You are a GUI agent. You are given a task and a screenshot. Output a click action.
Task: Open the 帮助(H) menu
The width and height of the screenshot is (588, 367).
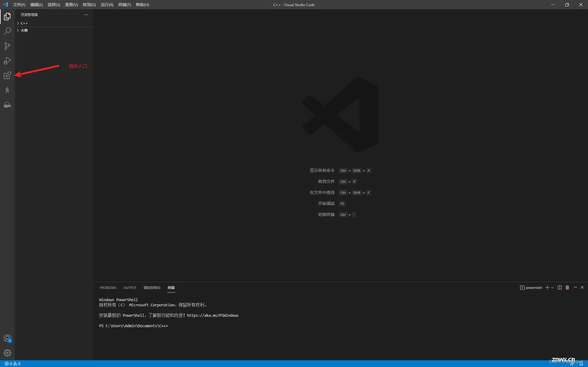pos(142,5)
